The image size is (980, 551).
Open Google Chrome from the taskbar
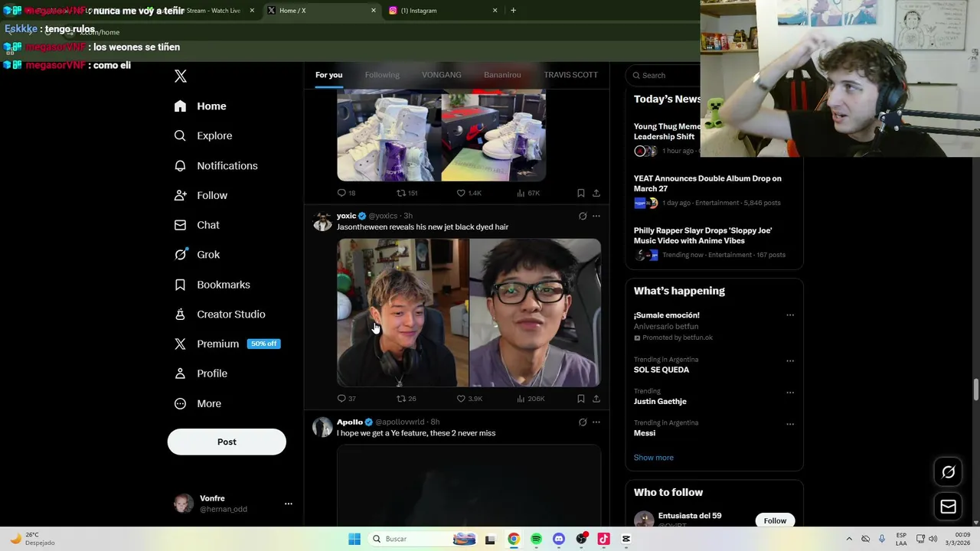pos(514,539)
